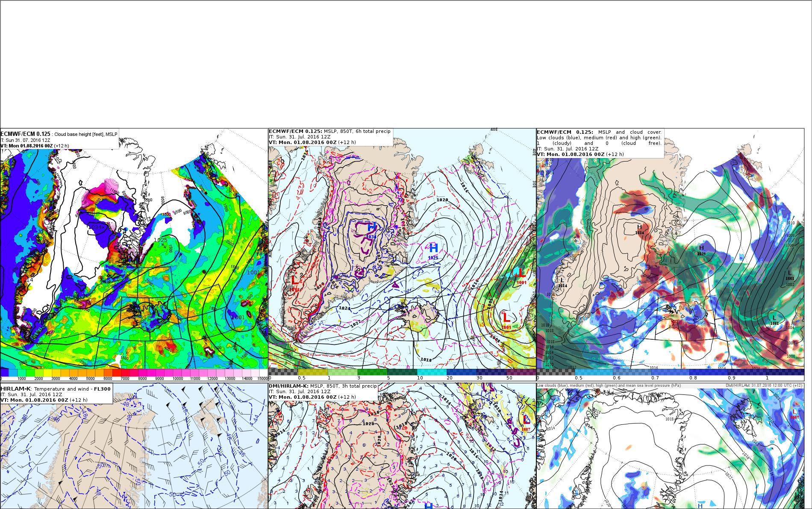Select the 0.5 light blue swatch in the cloud cover legend
This screenshot has width=812, height=509.
point(594,372)
